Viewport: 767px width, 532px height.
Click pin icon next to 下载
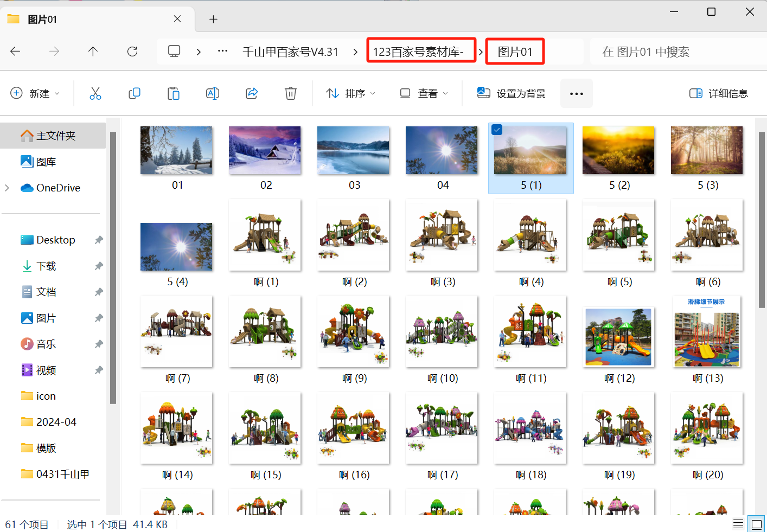click(99, 266)
